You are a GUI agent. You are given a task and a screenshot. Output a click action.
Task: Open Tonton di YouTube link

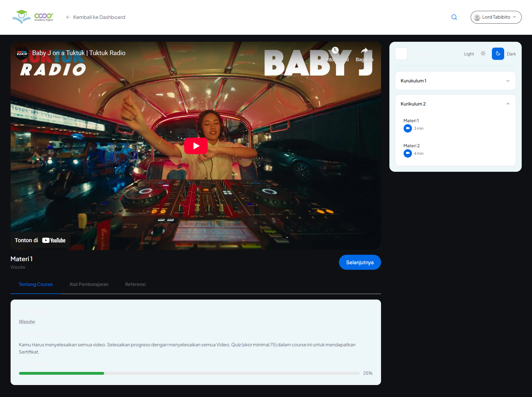point(40,240)
